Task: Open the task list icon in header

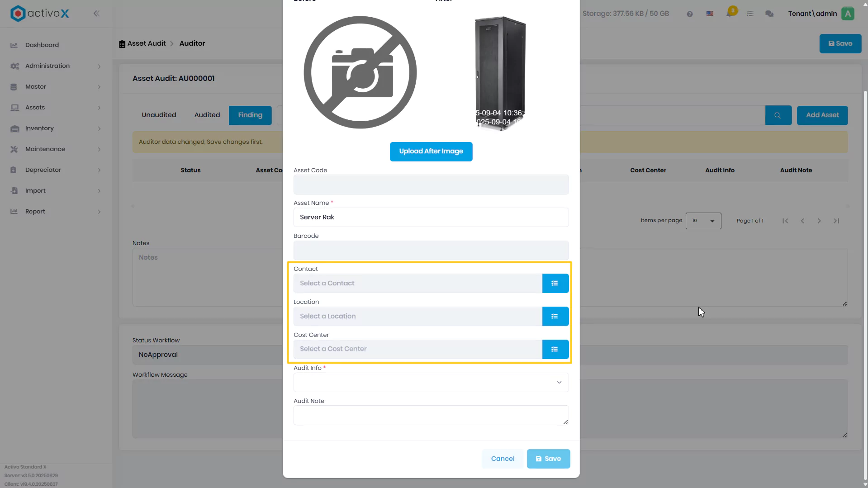Action: point(749,14)
